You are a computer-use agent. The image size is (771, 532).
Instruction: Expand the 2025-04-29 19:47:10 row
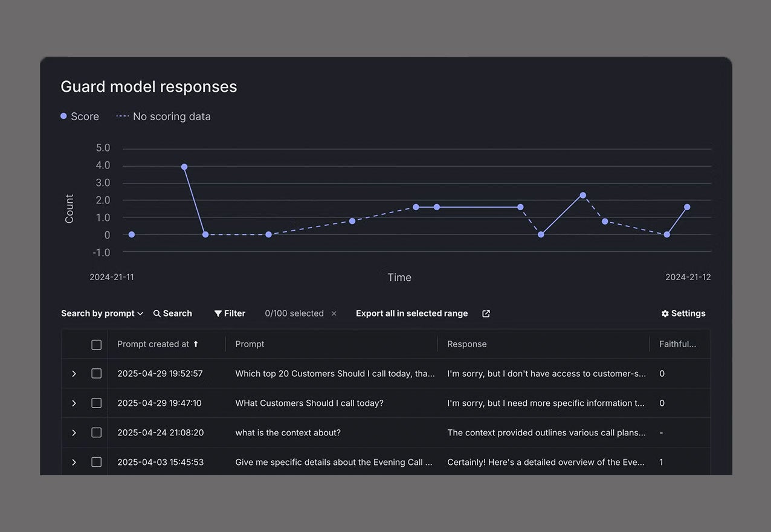click(x=74, y=403)
